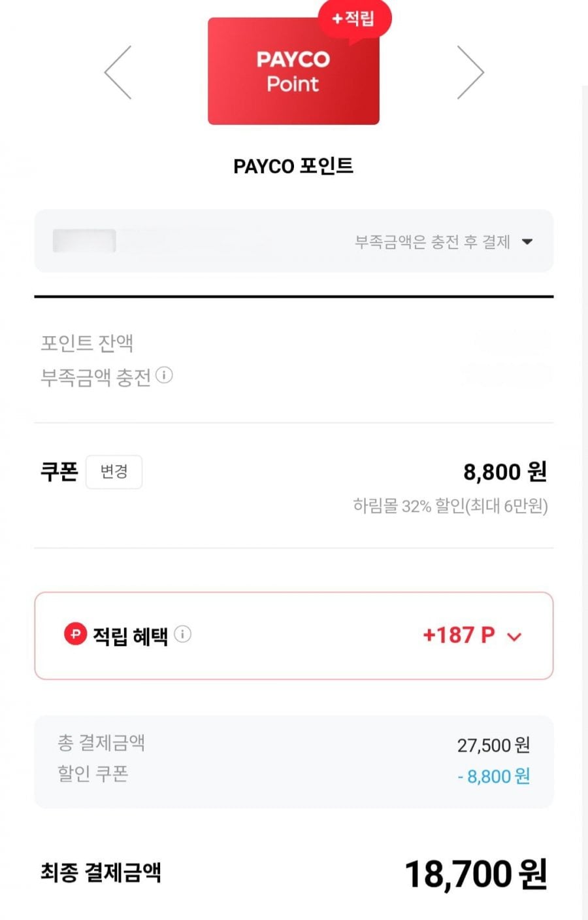Click the +187 P reward points value
588x920 pixels.
coord(459,635)
